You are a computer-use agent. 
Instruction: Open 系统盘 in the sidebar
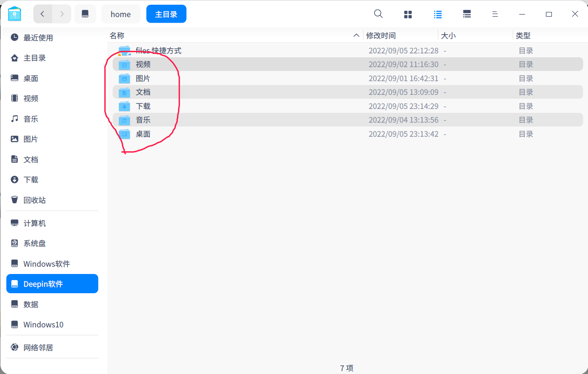pyautogui.click(x=53, y=243)
